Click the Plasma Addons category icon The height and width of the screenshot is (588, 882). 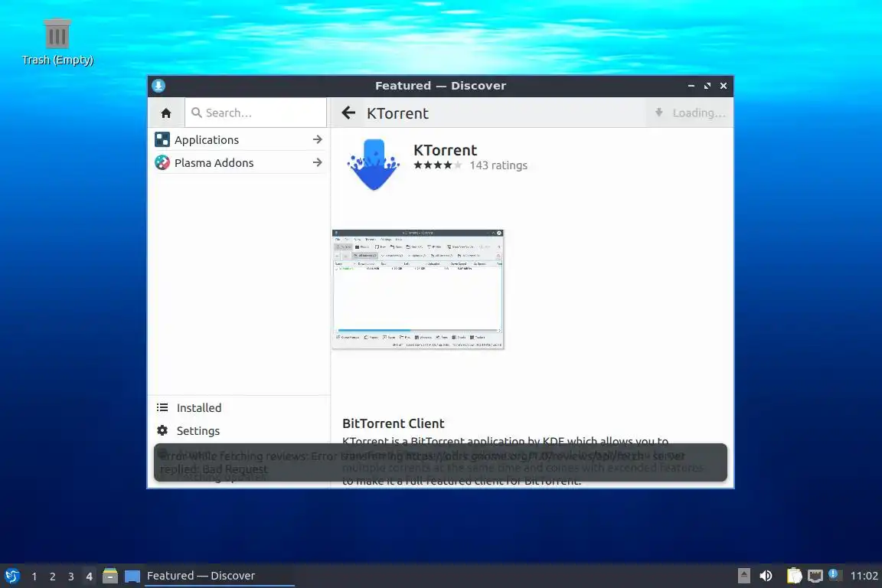click(x=162, y=162)
